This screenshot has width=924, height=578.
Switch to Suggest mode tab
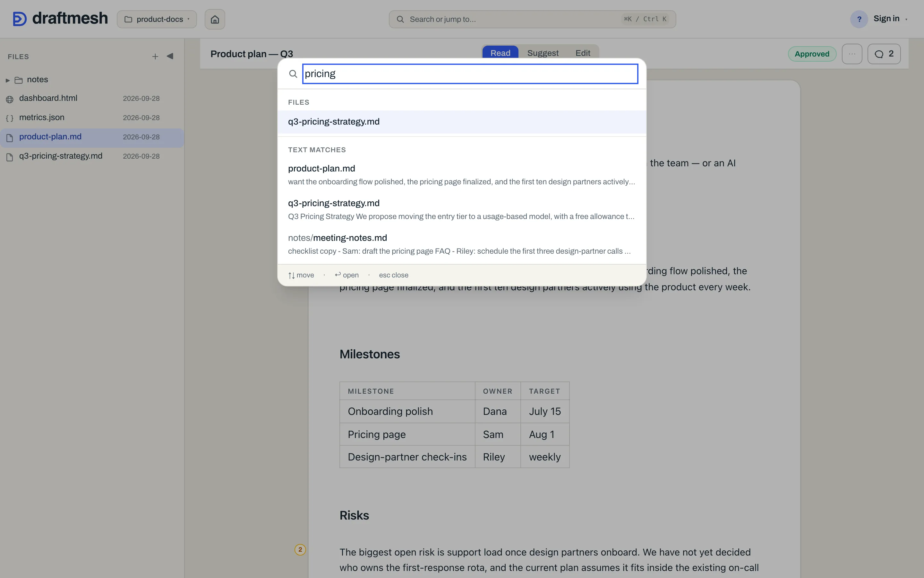[543, 53]
